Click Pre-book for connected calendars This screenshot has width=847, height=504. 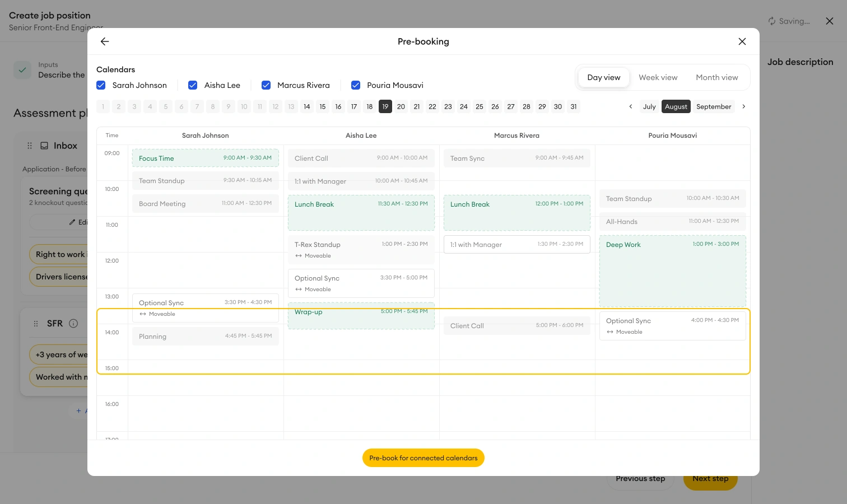coord(424,458)
